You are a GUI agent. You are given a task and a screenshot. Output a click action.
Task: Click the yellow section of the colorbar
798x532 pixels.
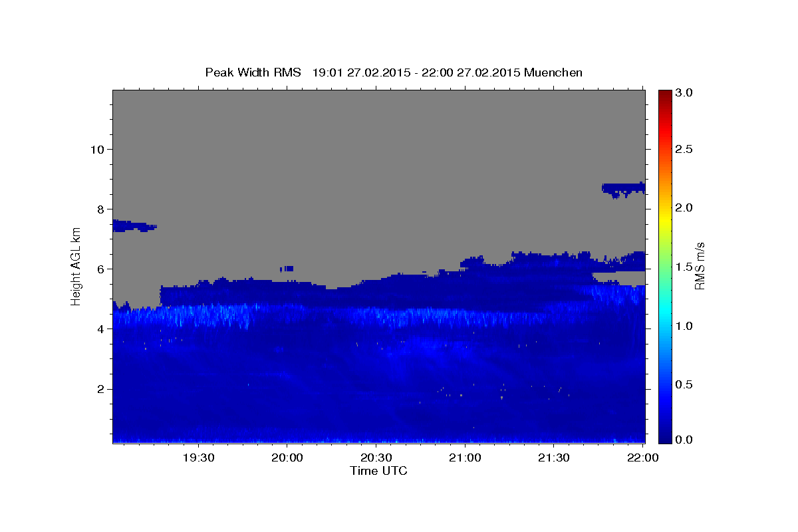[x=665, y=219]
